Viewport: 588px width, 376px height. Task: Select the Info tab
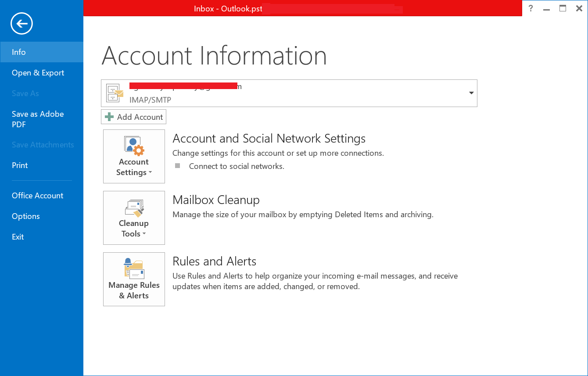(x=18, y=52)
